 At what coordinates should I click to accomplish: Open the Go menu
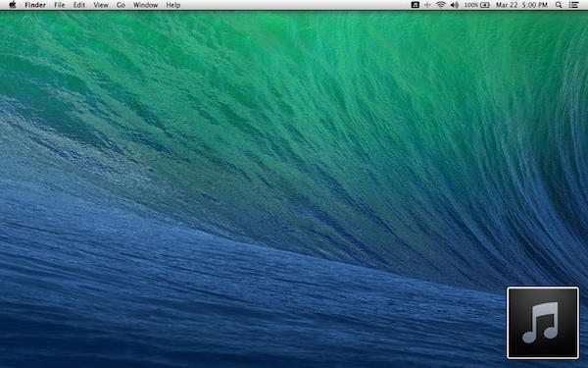click(121, 5)
